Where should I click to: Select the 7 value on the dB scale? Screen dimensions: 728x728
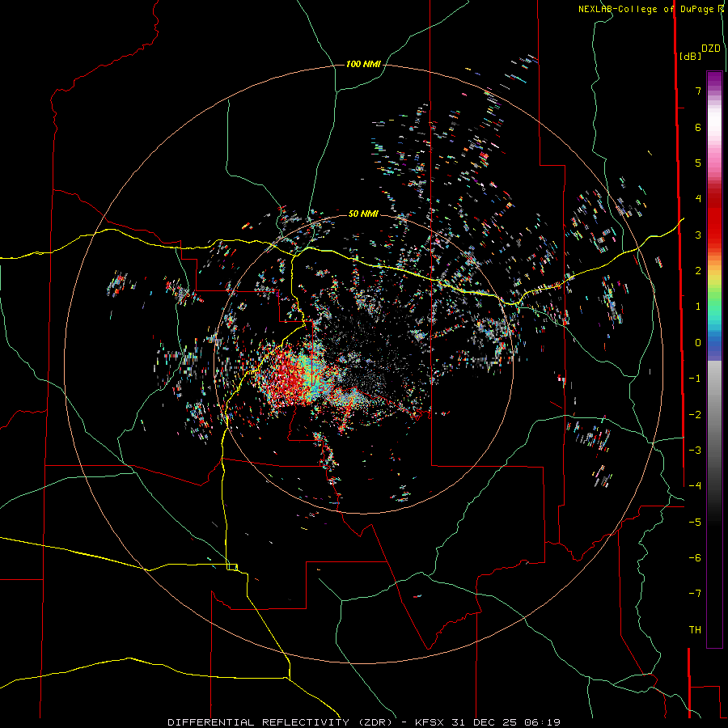pyautogui.click(x=698, y=91)
